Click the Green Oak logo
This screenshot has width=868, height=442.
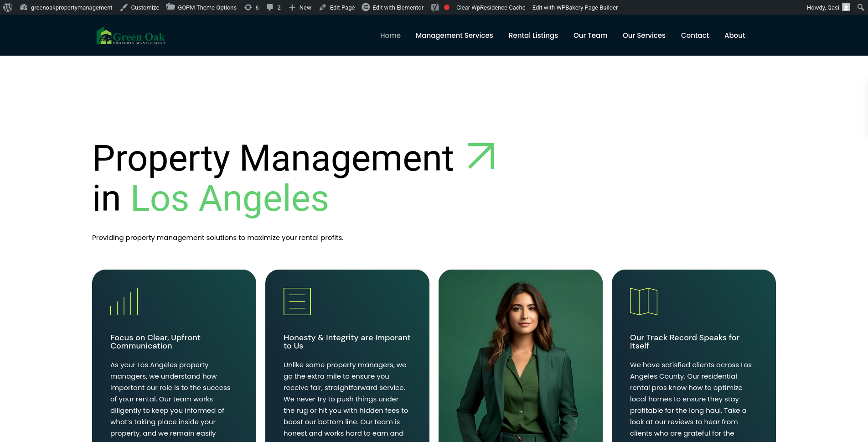(131, 36)
